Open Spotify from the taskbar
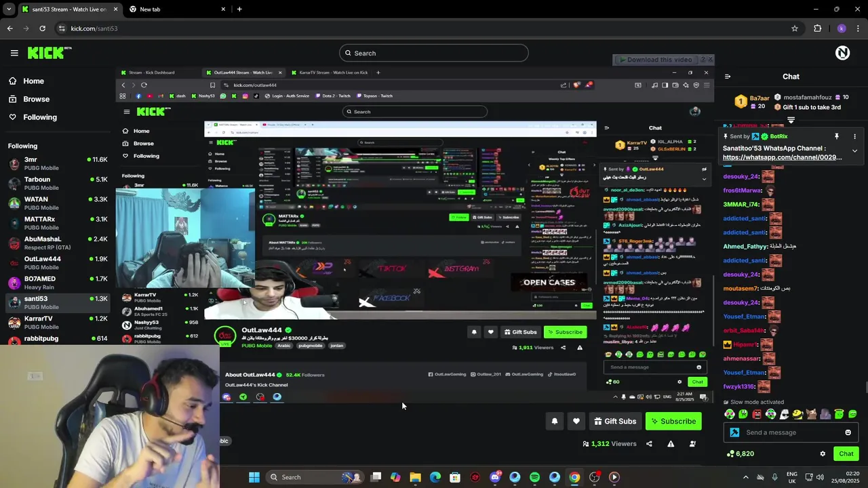 (534, 477)
